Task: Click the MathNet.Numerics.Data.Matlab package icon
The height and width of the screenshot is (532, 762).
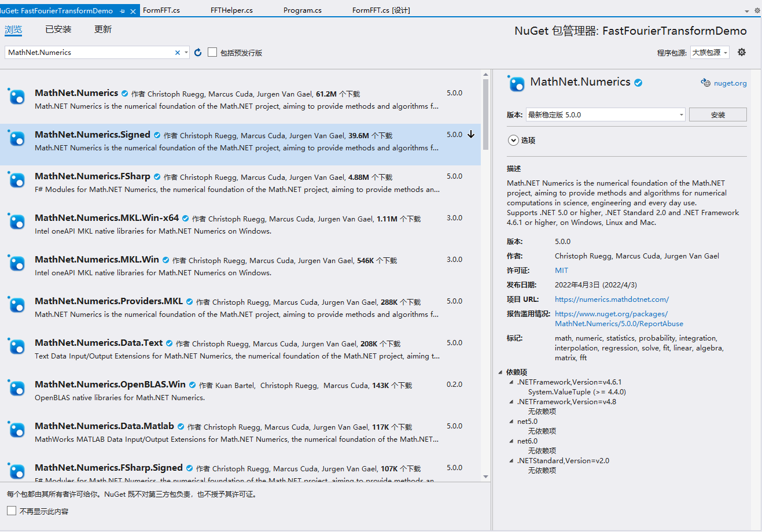Action: point(17,430)
